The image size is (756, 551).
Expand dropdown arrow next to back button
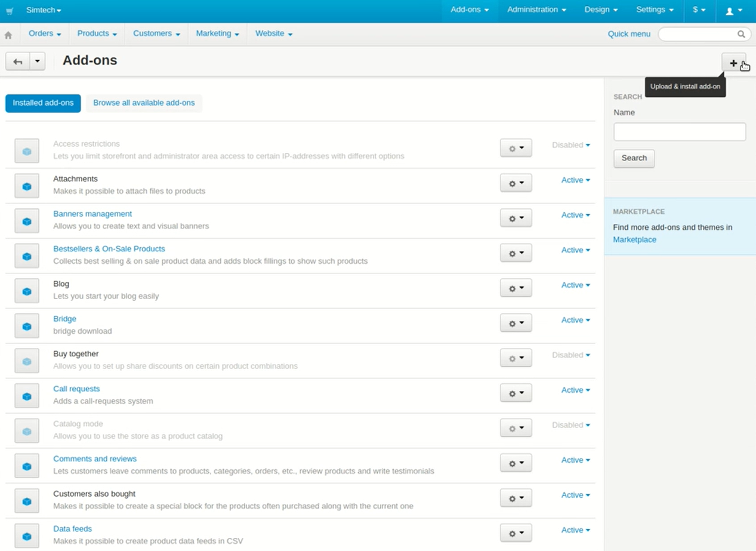(x=38, y=61)
